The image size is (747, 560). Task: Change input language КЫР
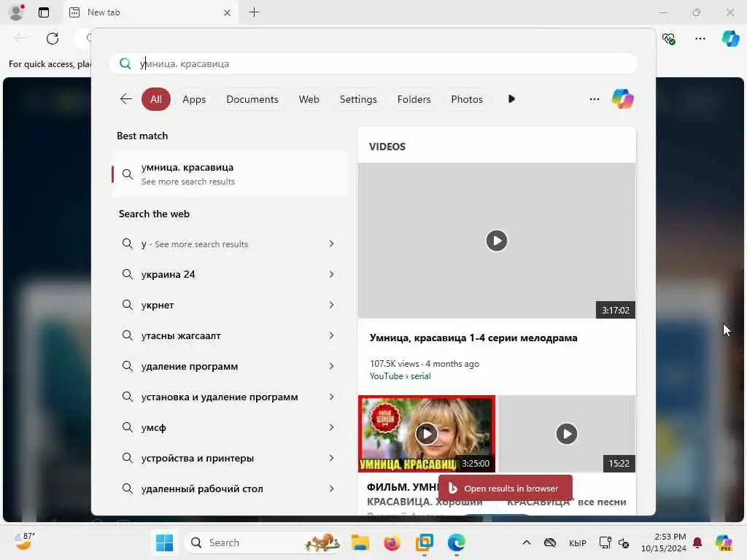tap(578, 542)
